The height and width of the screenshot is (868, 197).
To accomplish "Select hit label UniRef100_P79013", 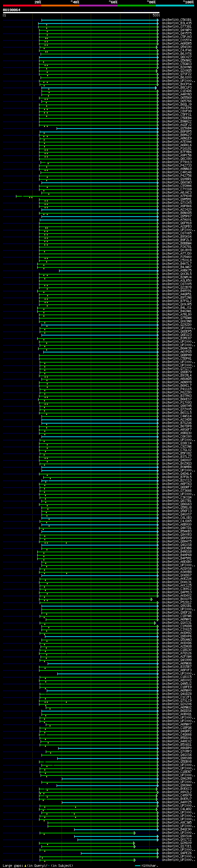I will coord(177,162).
